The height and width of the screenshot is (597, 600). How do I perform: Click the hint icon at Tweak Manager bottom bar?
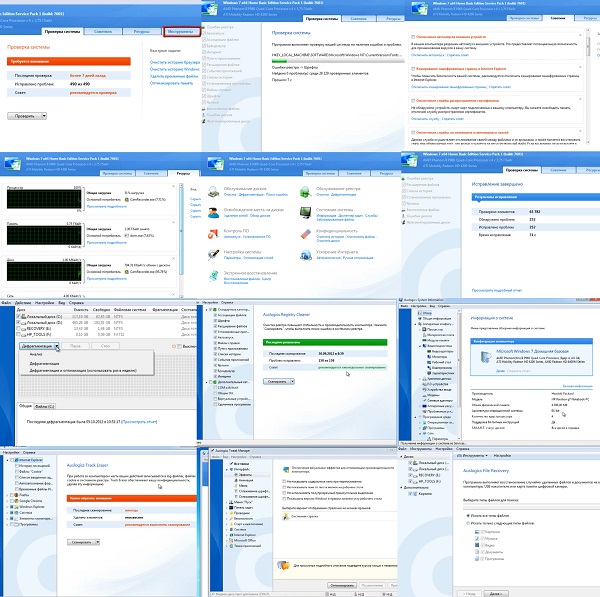pos(284,565)
